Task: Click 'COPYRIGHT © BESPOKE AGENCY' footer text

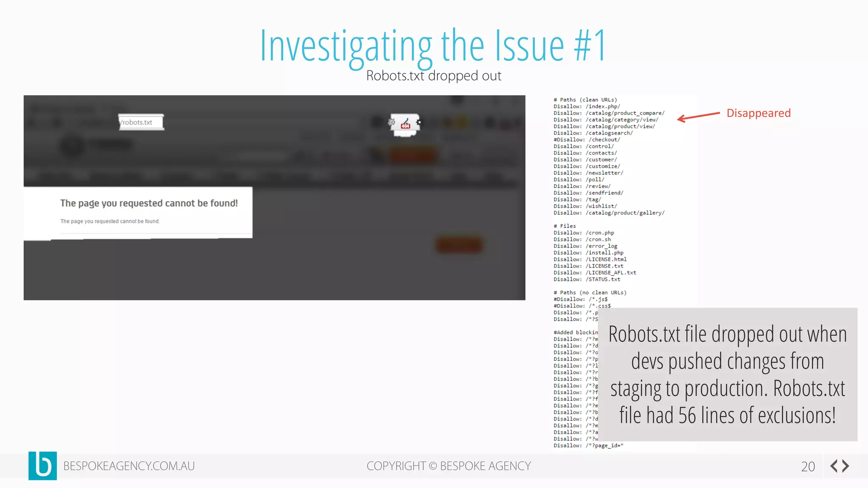Action: coord(449,466)
